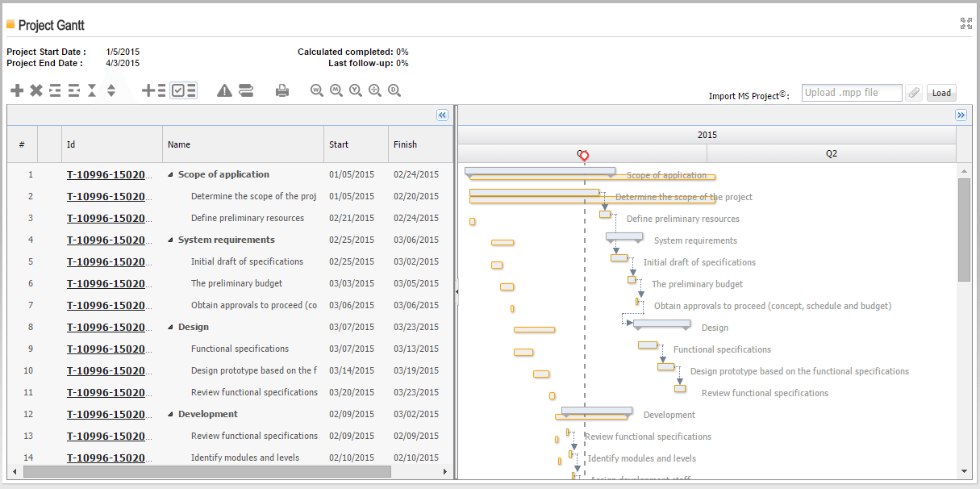Click the Upload .mpp file field
Viewport: 980px width, 489px height.
[x=851, y=92]
